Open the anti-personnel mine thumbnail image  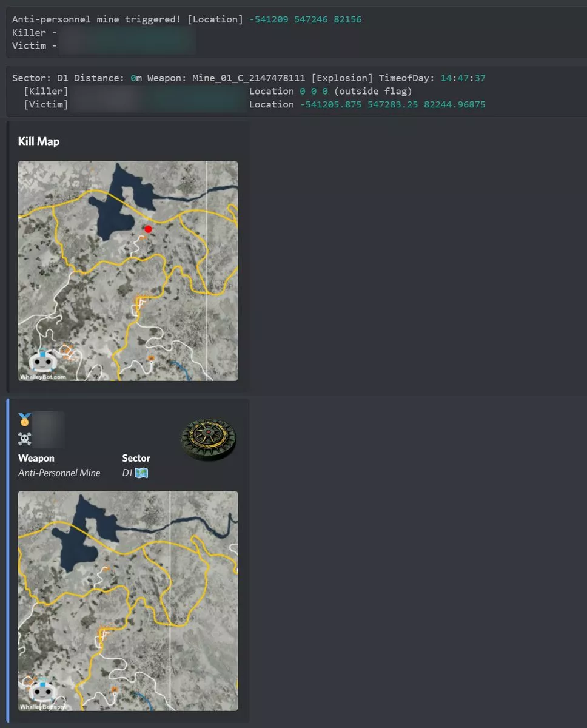coord(209,439)
